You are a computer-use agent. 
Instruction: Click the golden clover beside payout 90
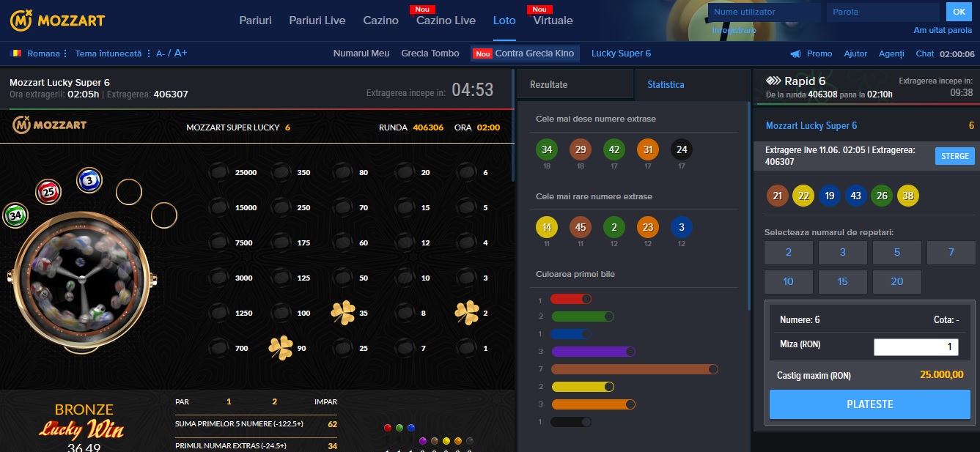(280, 348)
